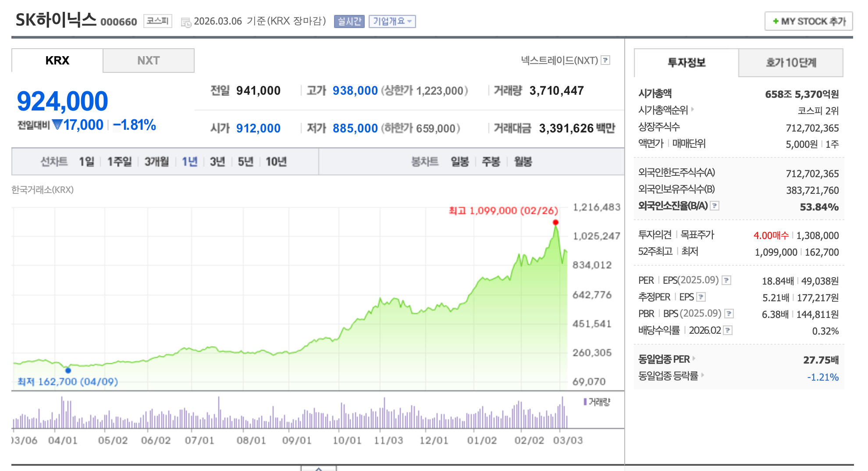
Task: Click the 배당수익률 value 0.32%
Action: (x=825, y=331)
